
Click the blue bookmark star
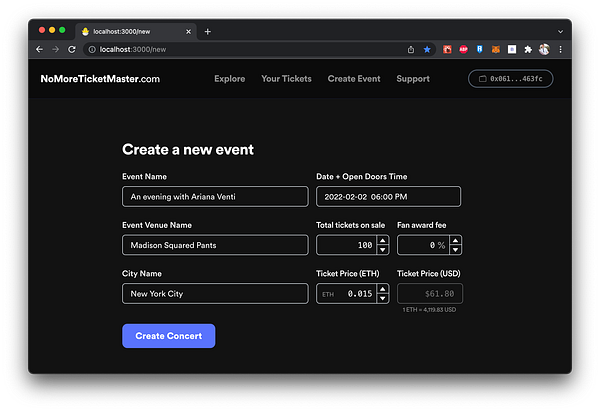tap(427, 49)
